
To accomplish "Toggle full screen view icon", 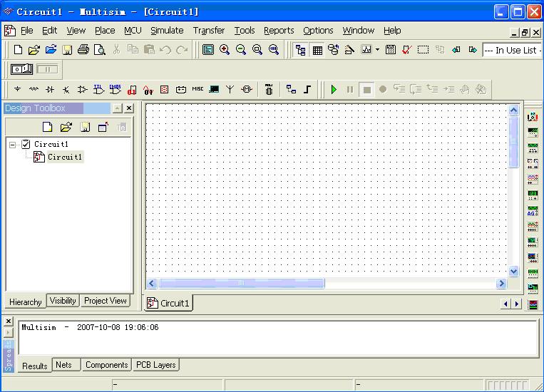I will [208, 50].
